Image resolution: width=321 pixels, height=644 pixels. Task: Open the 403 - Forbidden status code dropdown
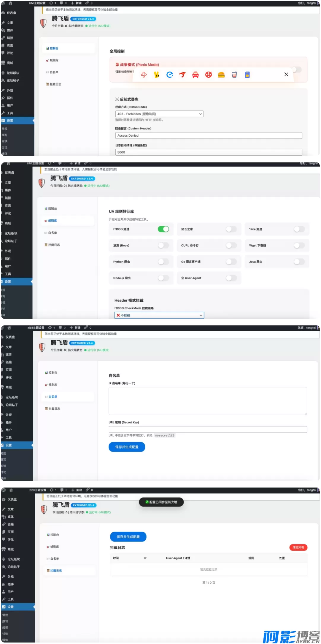(x=159, y=114)
